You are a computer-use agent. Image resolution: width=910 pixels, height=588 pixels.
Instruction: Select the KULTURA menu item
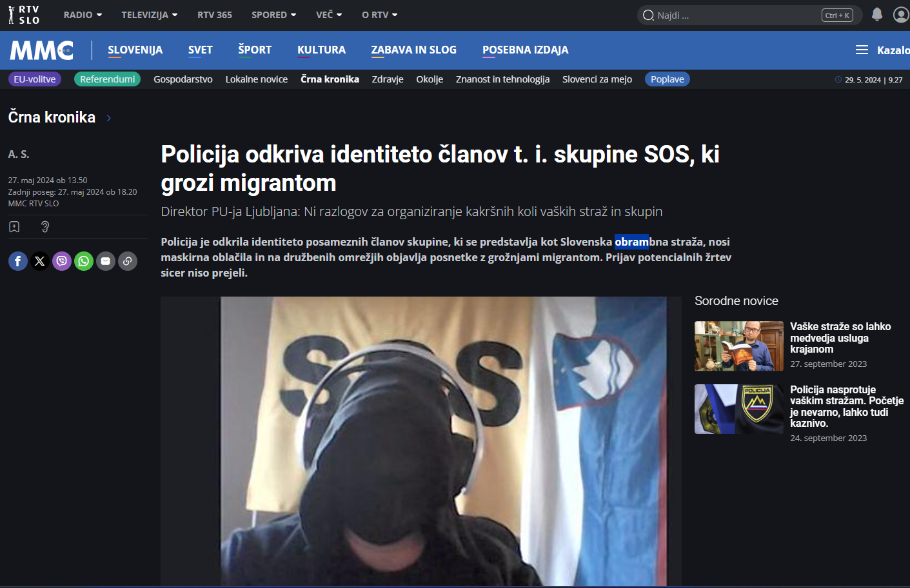pyautogui.click(x=321, y=50)
